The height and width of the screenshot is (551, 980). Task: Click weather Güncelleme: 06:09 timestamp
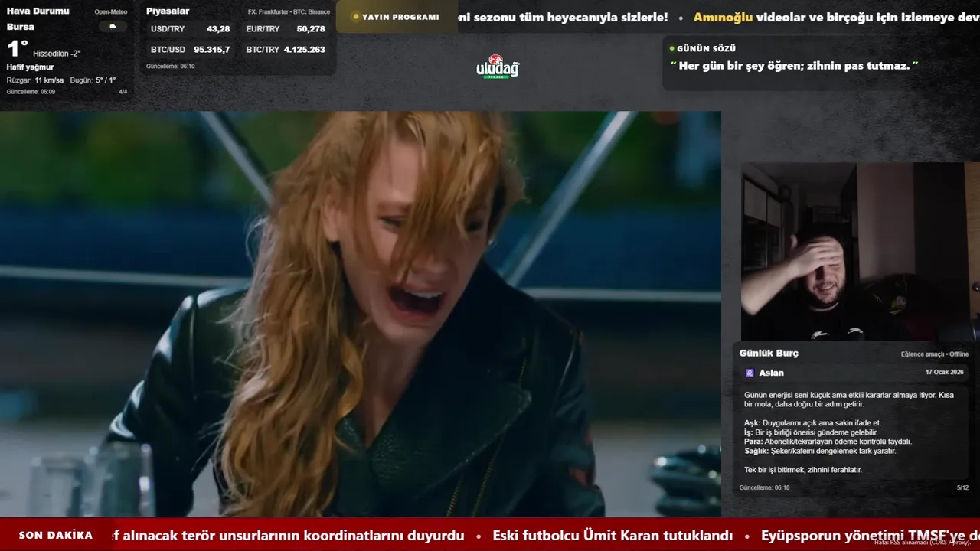tap(31, 92)
